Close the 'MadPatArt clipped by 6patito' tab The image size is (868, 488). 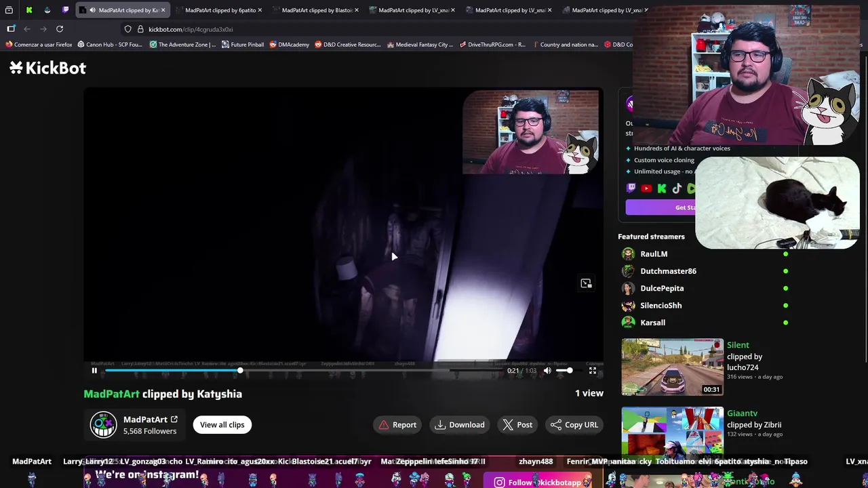coord(260,10)
